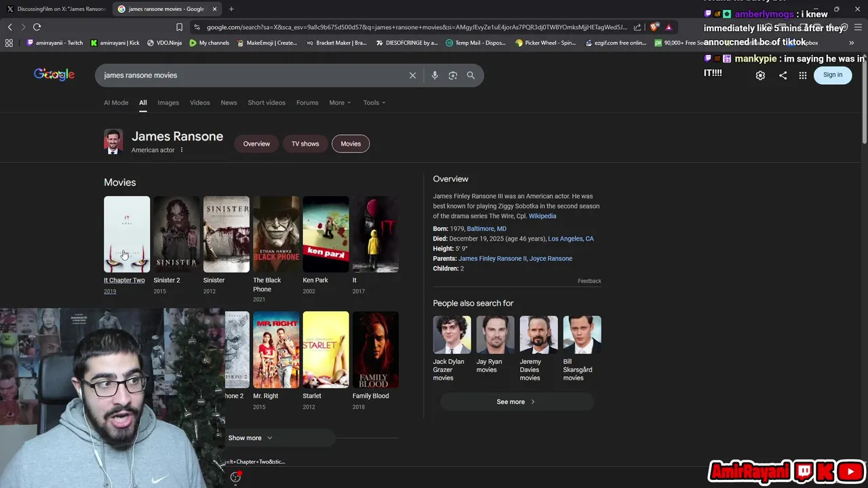The height and width of the screenshot is (488, 868).
Task: Open the Wikipedia link in Overview
Action: (x=542, y=216)
